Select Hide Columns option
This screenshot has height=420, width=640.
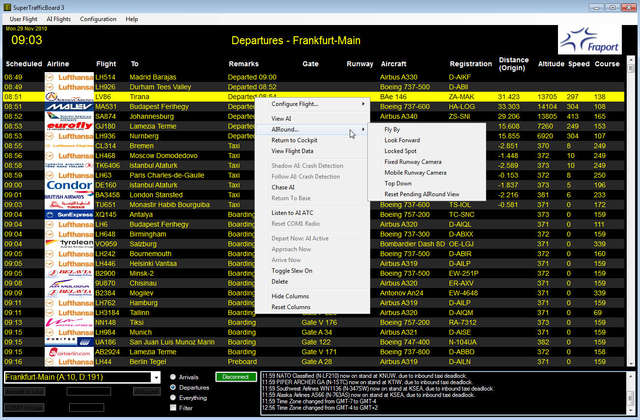[x=312, y=296]
